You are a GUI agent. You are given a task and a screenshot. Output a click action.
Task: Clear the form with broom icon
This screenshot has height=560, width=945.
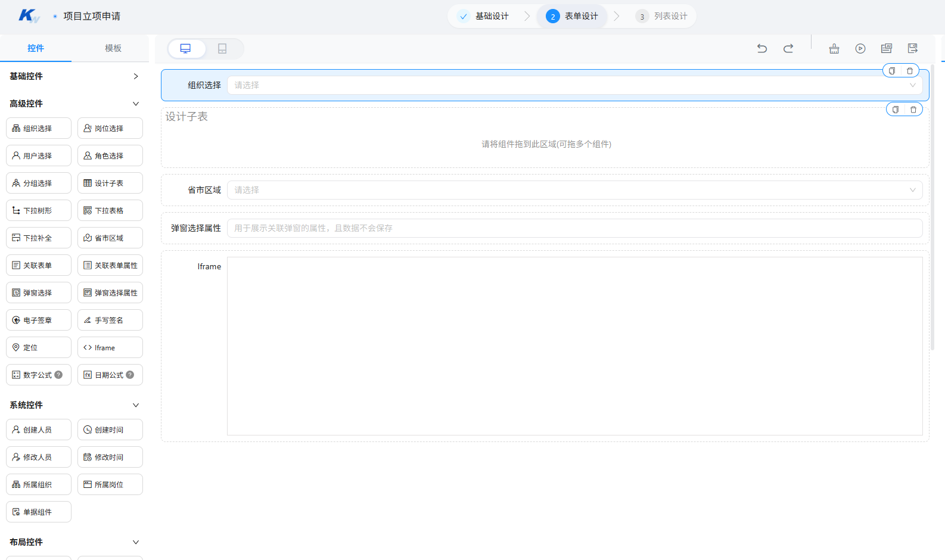coord(834,48)
